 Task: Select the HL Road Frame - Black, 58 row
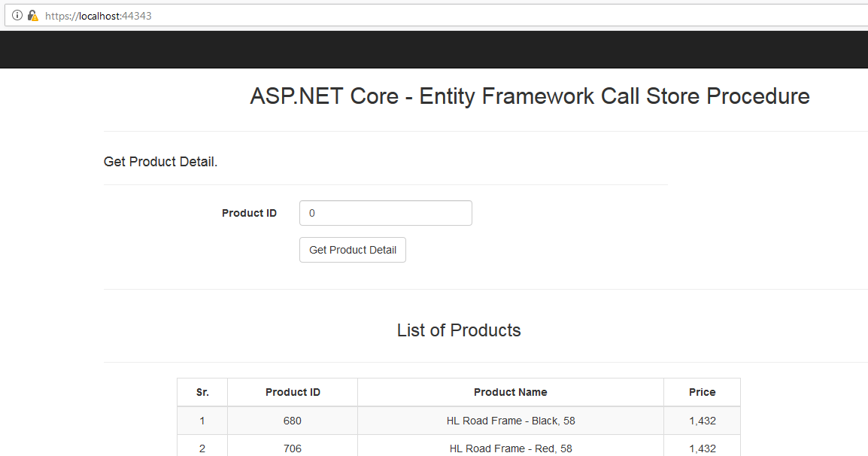tap(510, 421)
